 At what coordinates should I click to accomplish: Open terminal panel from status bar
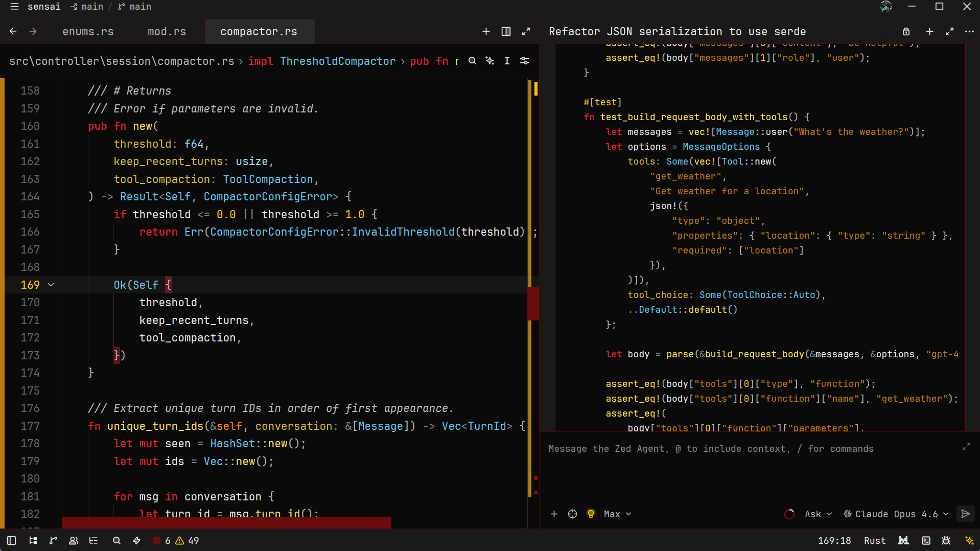[x=926, y=541]
